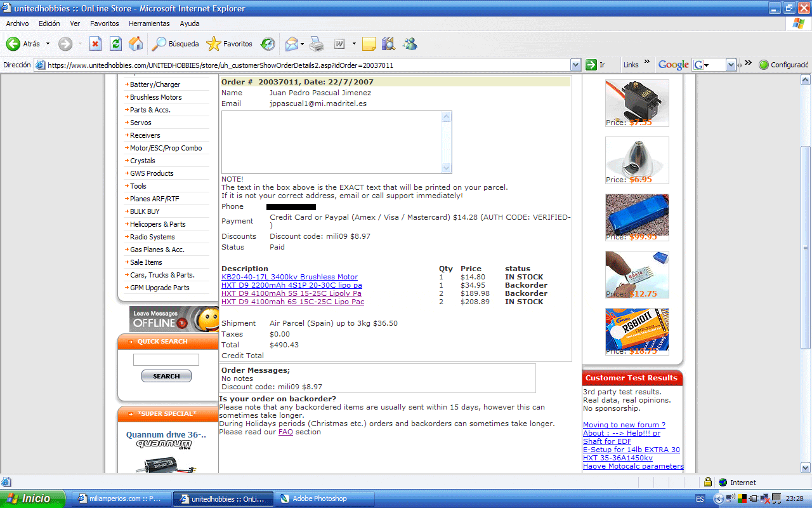The height and width of the screenshot is (508, 812).
Task: Click the Print page icon
Action: pyautogui.click(x=317, y=44)
